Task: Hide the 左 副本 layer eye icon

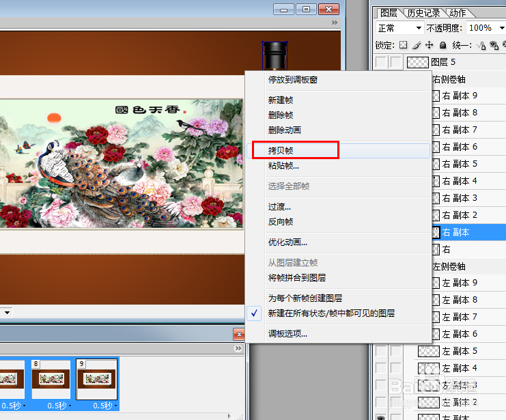Action: coord(381,417)
